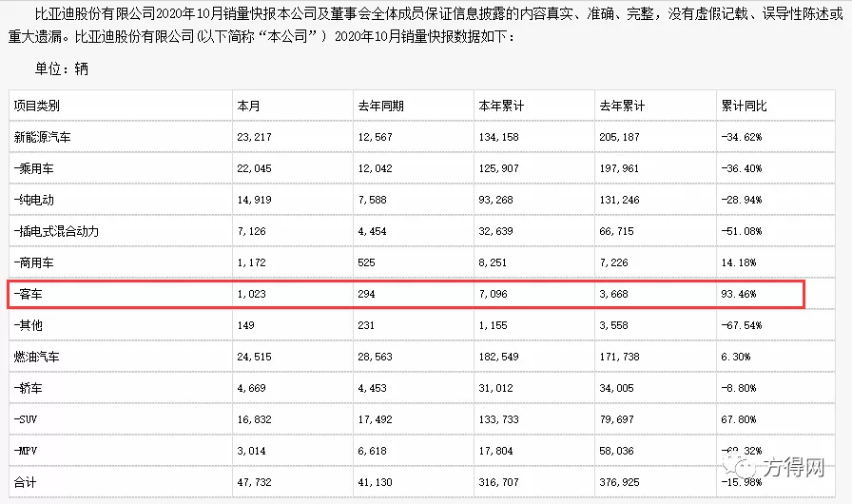
Task: Click the value '182,549'
Action: [x=499, y=357]
